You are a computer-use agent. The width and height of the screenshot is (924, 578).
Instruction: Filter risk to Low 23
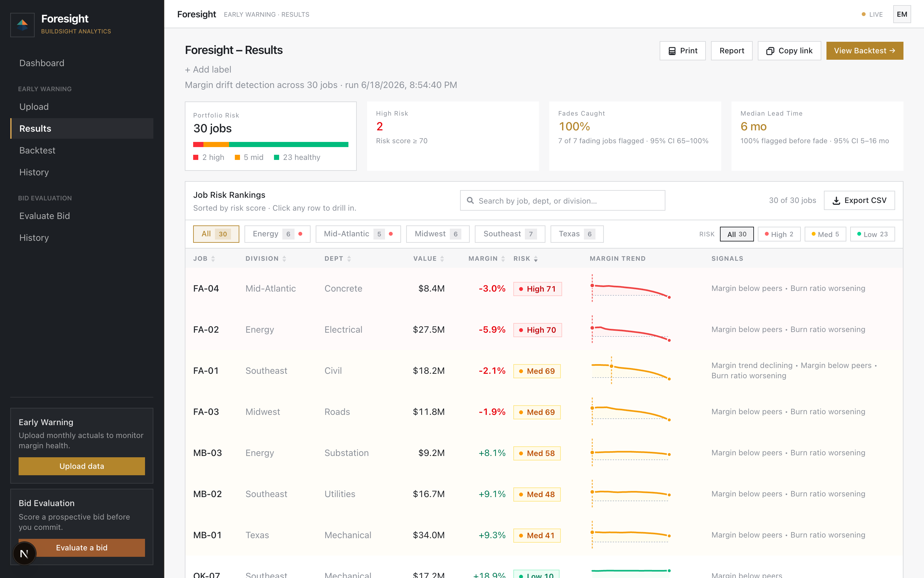pyautogui.click(x=872, y=234)
